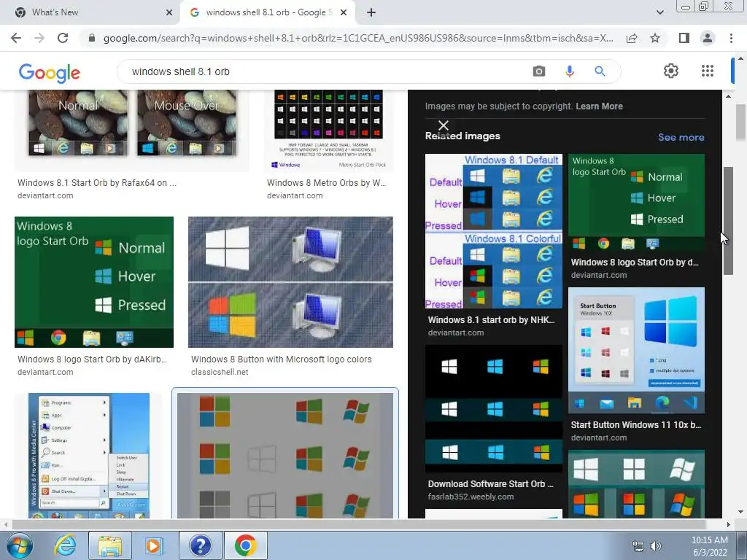Click the Chrome taskbar icon
Image resolution: width=747 pixels, height=560 pixels.
245,545
